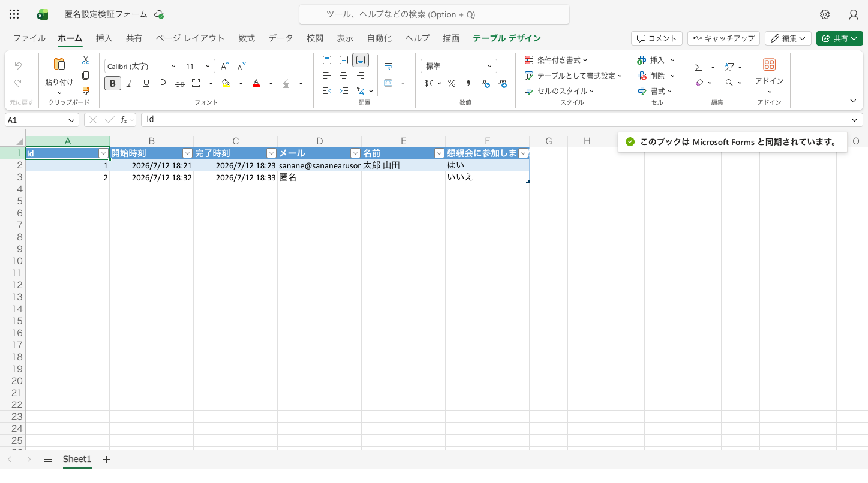This screenshot has width=868, height=483.
Task: Switch to the 数式 tab
Action: point(247,38)
